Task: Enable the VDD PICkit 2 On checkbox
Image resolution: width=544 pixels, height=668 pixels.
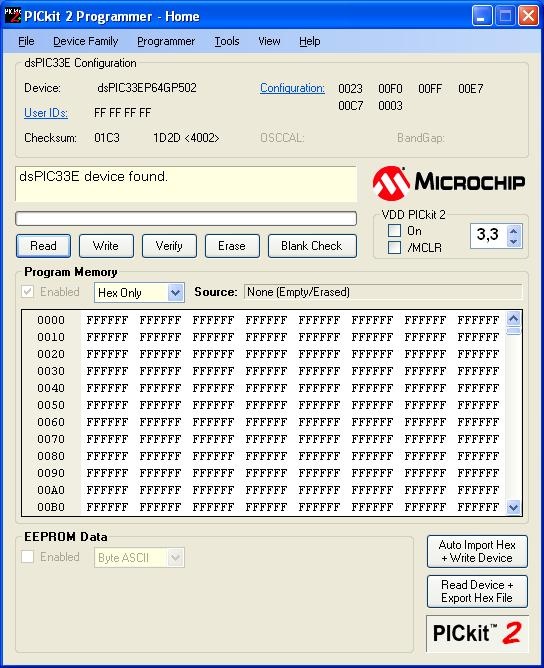Action: 394,230
